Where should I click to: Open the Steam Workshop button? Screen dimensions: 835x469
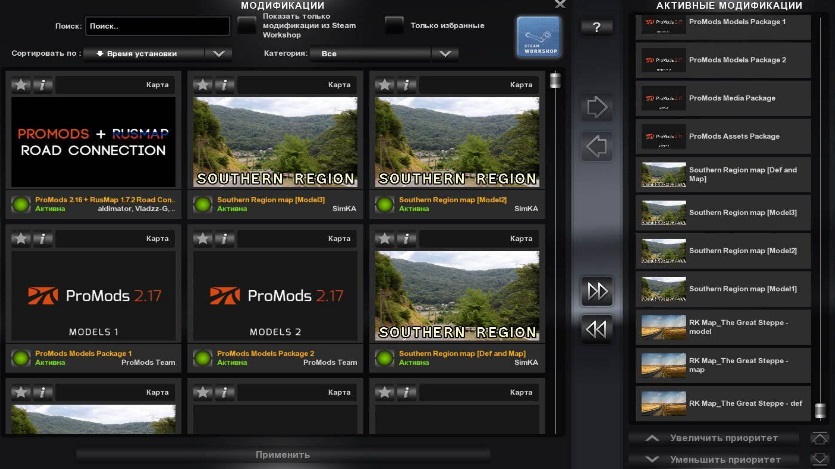click(x=538, y=37)
